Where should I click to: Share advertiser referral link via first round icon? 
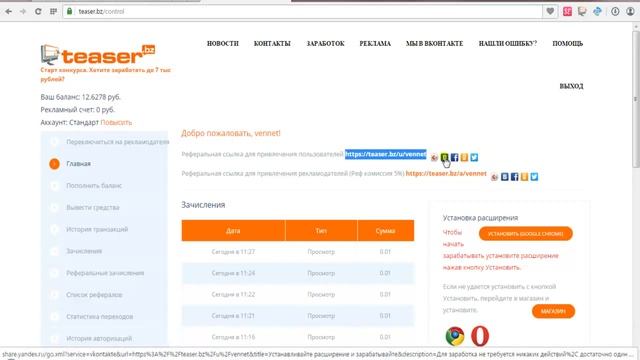coord(494,177)
